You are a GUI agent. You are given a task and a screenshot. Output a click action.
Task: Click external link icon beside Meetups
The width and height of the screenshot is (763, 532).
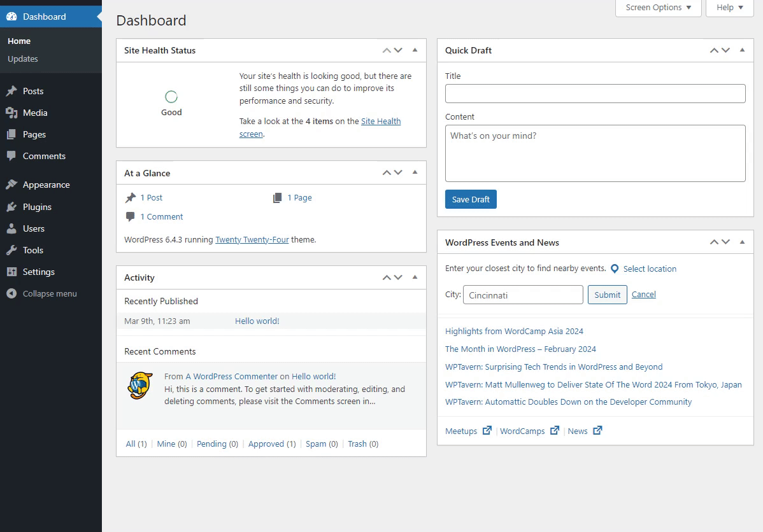tap(487, 430)
